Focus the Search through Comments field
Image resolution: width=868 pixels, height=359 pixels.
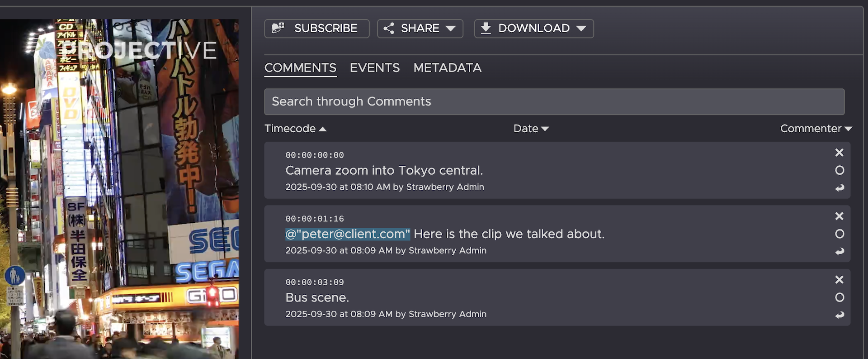pyautogui.click(x=554, y=102)
